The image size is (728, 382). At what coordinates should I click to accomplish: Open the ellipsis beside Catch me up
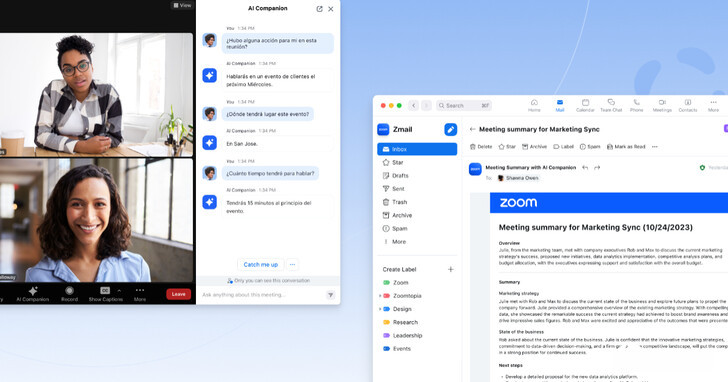292,265
